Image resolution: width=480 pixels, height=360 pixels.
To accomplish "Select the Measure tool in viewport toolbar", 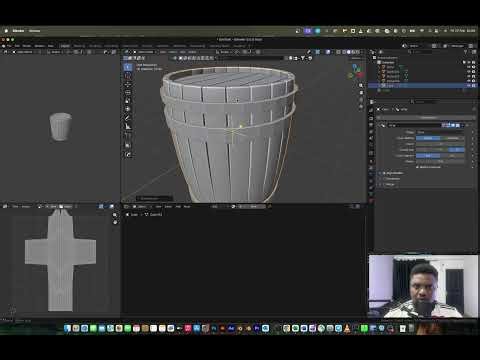I will pos(128,126).
